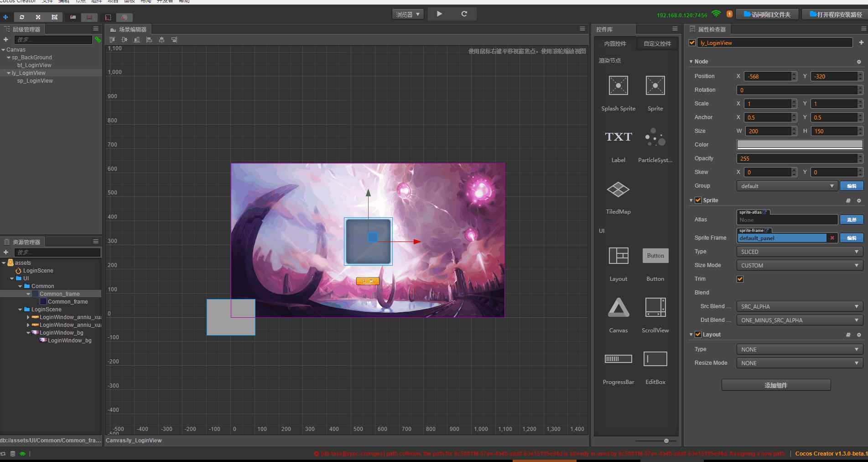Collapse the Common folder in assets
The width and height of the screenshot is (868, 462).
[20, 286]
